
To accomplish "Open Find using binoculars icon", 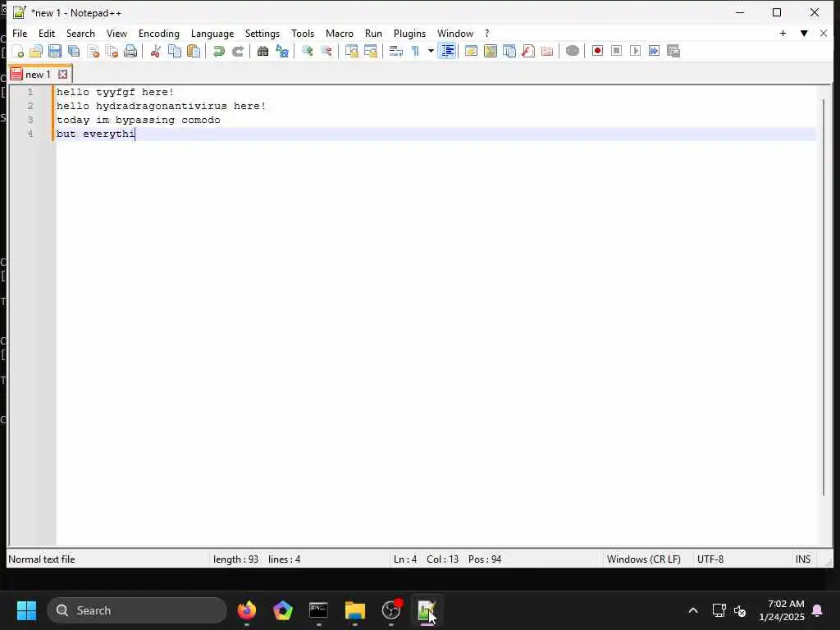I will point(262,52).
